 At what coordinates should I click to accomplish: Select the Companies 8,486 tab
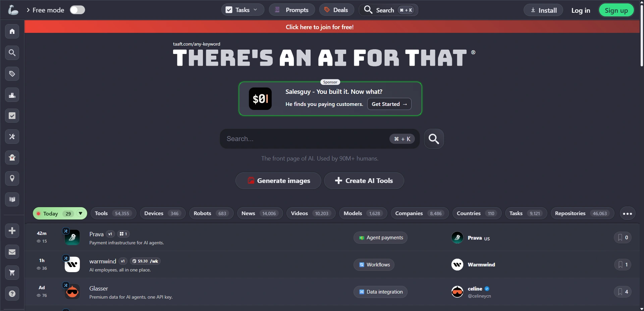[x=420, y=213]
